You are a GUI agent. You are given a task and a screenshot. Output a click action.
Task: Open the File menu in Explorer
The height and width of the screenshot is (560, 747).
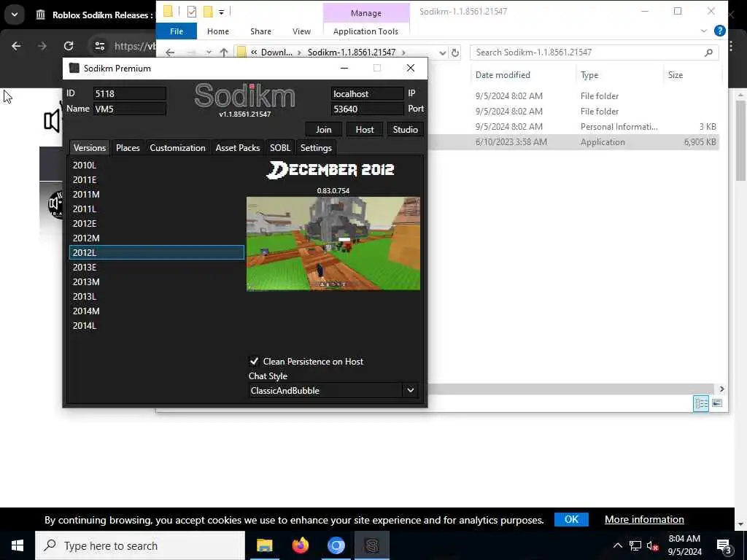(177, 31)
